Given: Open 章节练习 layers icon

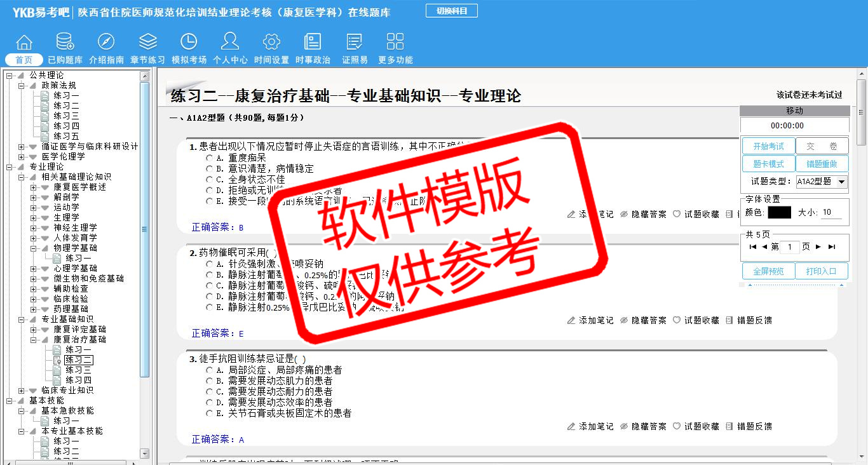Looking at the screenshot, I should pyautogui.click(x=147, y=43).
